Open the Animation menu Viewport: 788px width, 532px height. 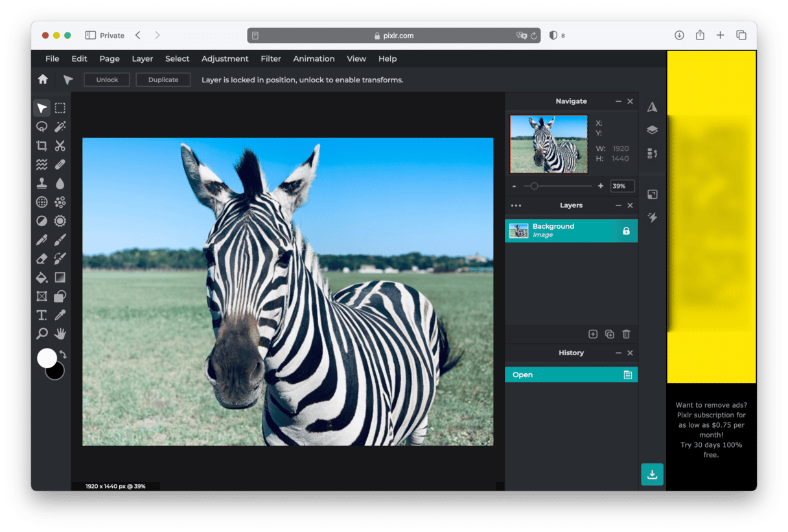pos(314,58)
